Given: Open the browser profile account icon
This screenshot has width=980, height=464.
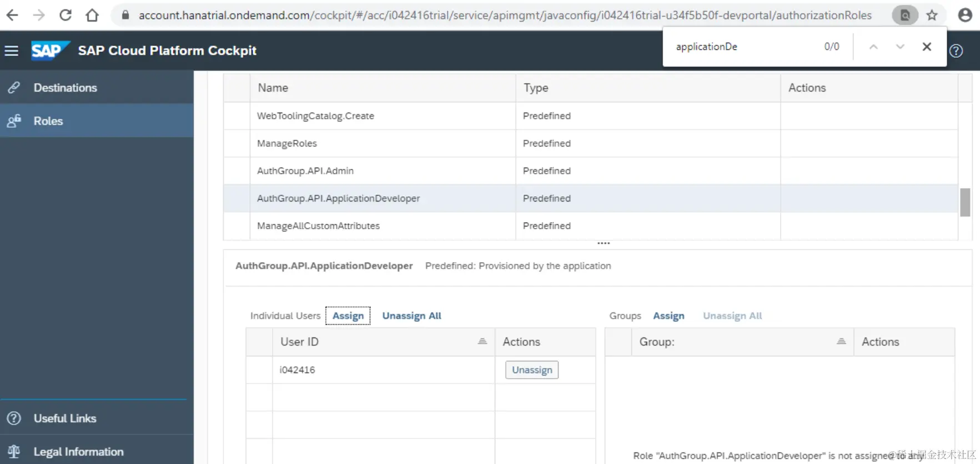Looking at the screenshot, I should point(965,15).
